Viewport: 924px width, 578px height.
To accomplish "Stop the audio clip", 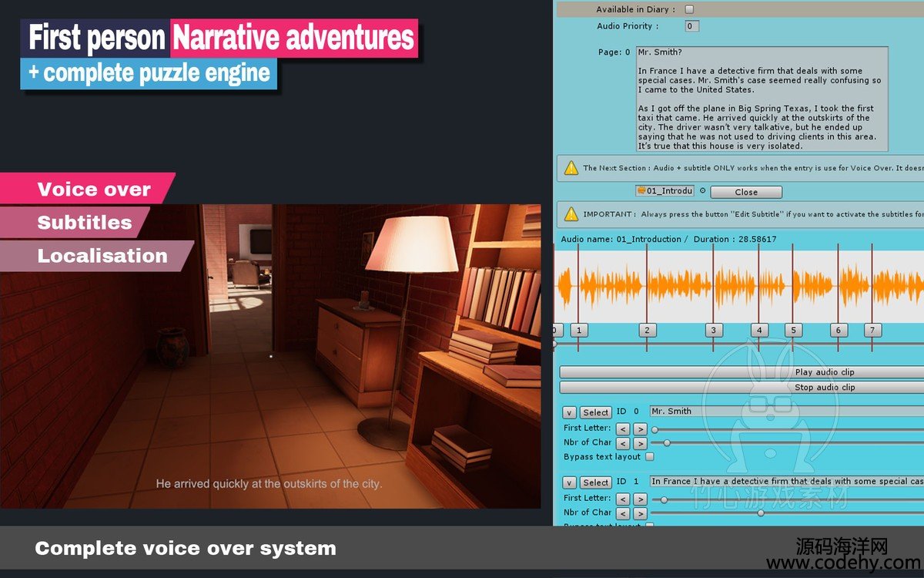I will point(742,387).
